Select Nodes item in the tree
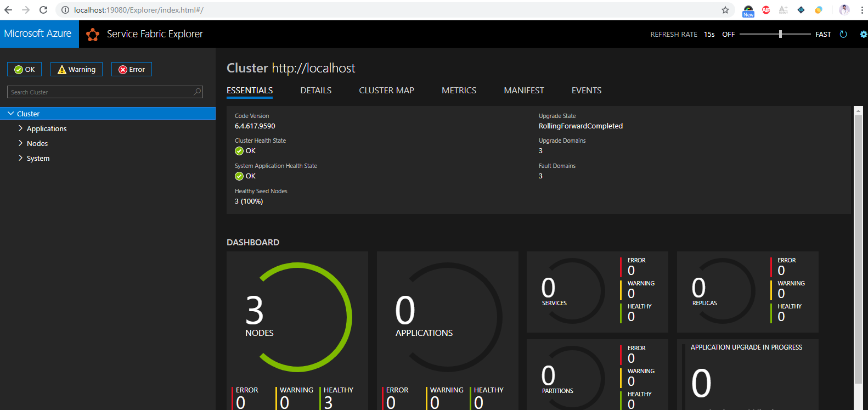 (37, 143)
